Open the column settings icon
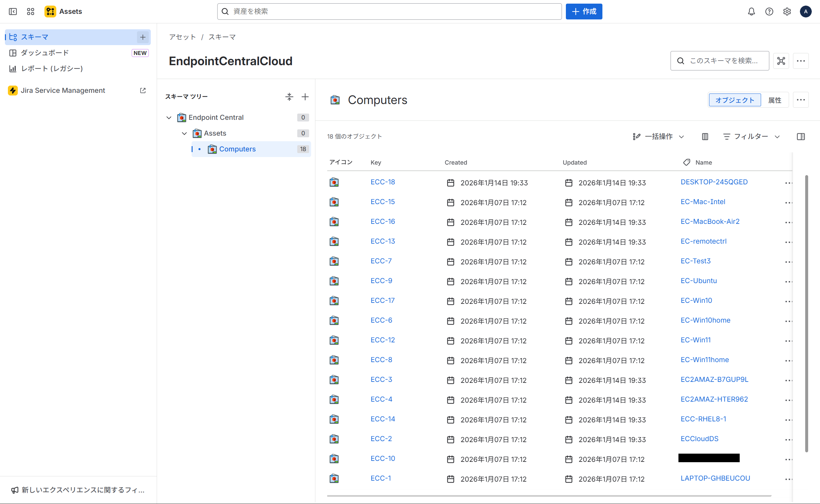 click(x=705, y=136)
